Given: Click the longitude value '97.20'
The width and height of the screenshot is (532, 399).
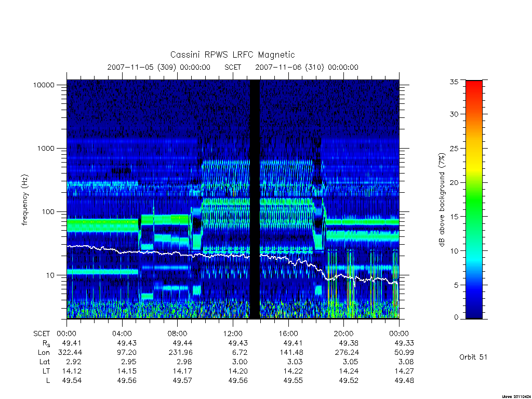Looking at the screenshot, I should point(127,353).
